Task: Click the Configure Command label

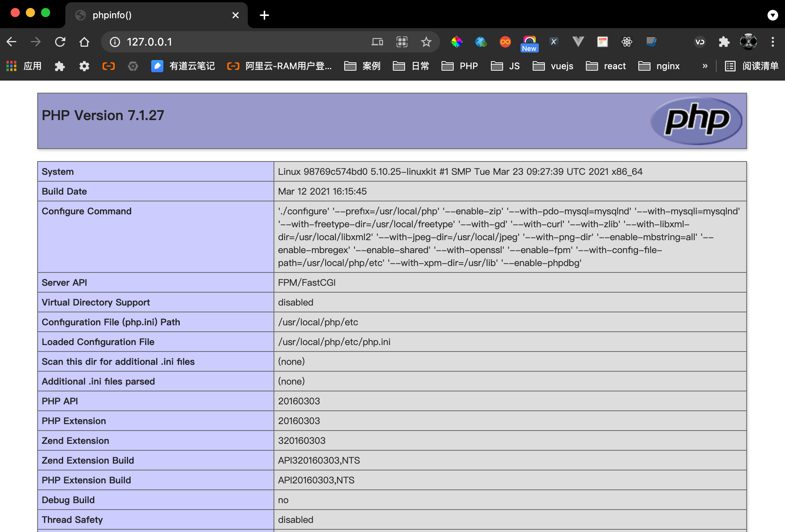Action: pos(87,211)
